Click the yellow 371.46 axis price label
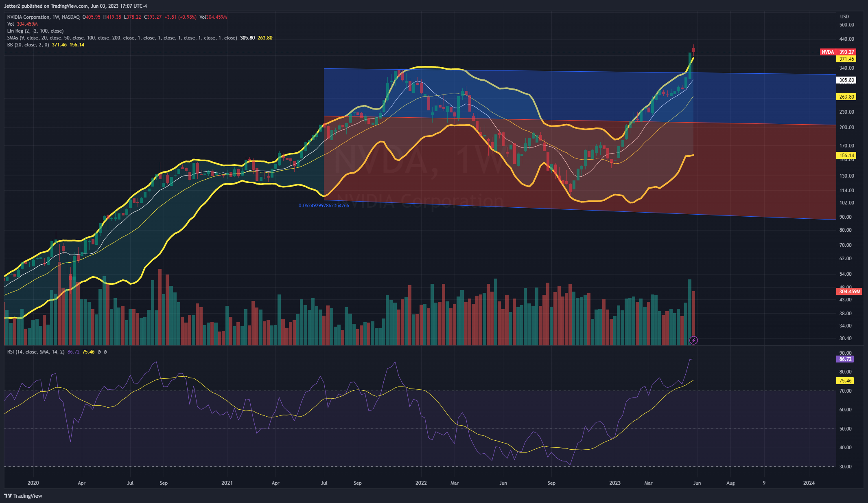 846,59
